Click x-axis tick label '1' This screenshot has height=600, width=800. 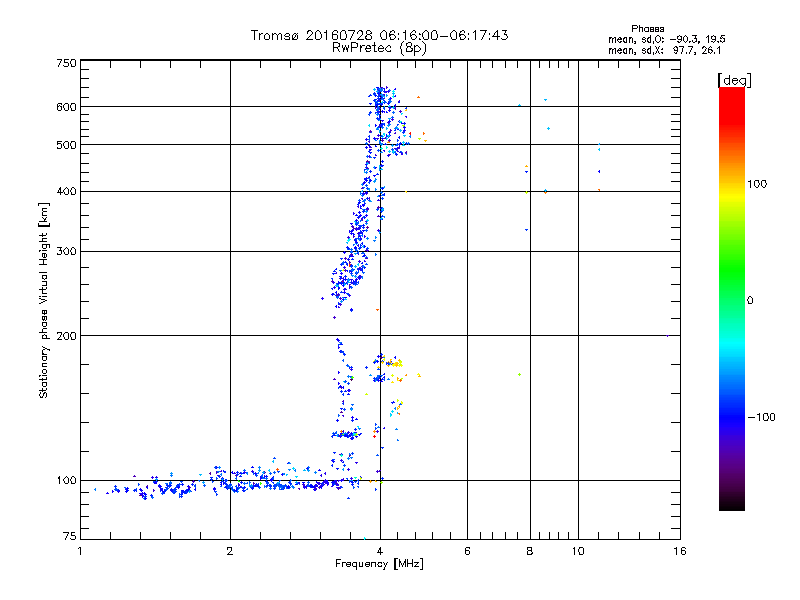pyautogui.click(x=80, y=551)
